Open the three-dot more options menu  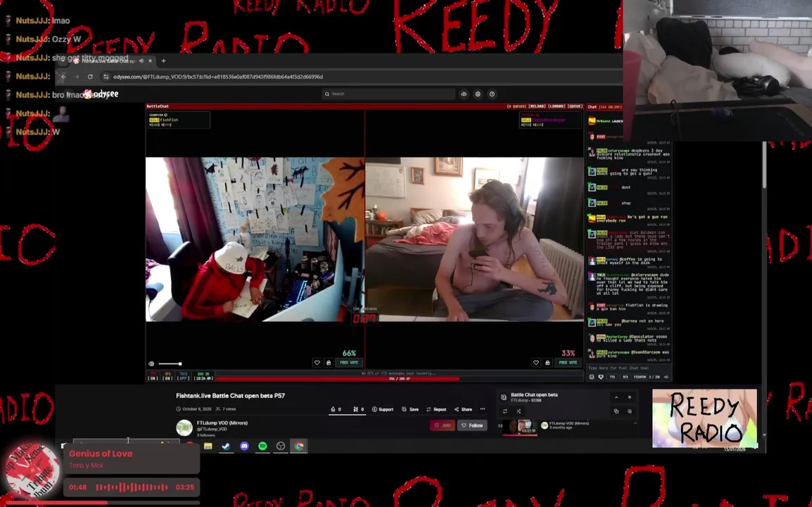click(483, 409)
